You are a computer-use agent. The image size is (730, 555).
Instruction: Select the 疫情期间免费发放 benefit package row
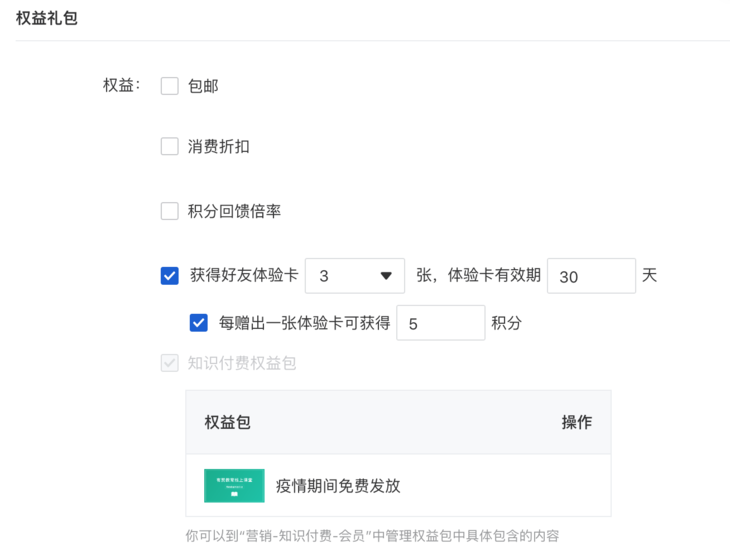398,485
